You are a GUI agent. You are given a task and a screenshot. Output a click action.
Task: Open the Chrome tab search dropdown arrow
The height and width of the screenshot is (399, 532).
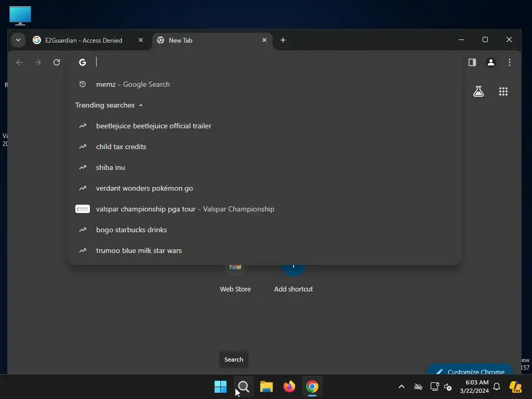point(18,40)
